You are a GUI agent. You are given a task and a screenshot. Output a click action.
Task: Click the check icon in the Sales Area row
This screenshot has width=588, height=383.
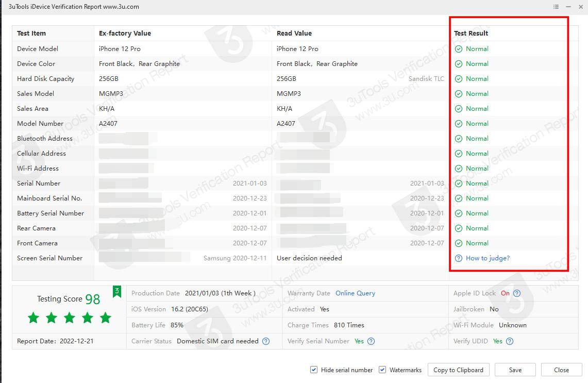(x=458, y=109)
